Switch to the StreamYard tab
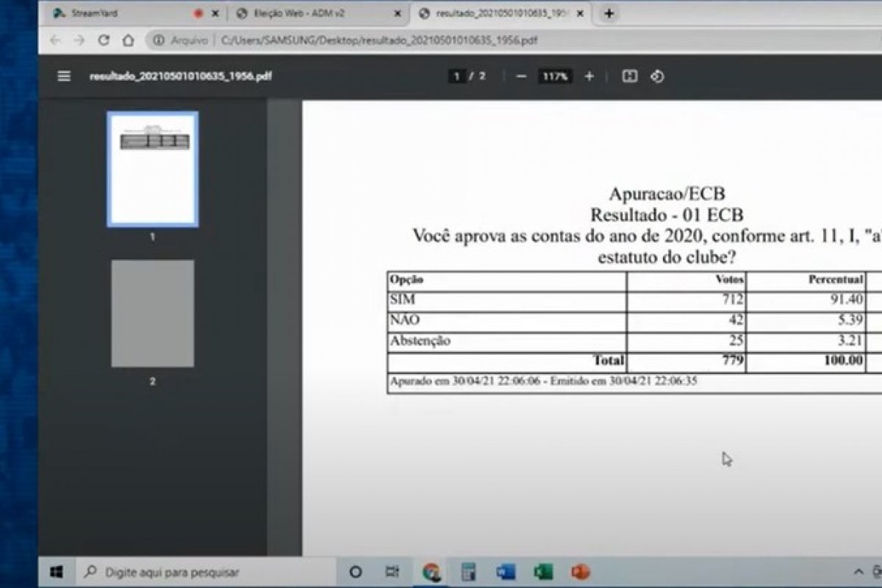The width and height of the screenshot is (882, 588). pos(118,13)
